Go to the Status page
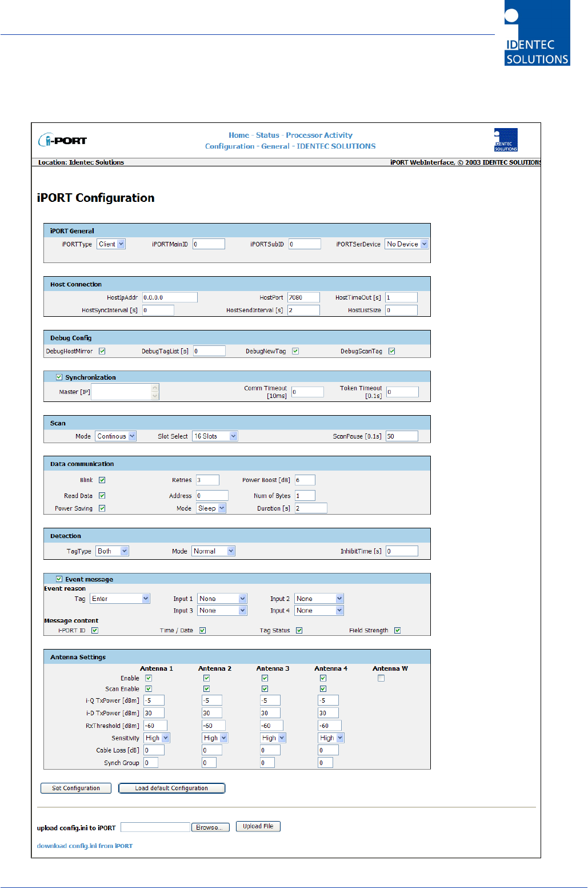The height and width of the screenshot is (888, 588). click(x=267, y=136)
